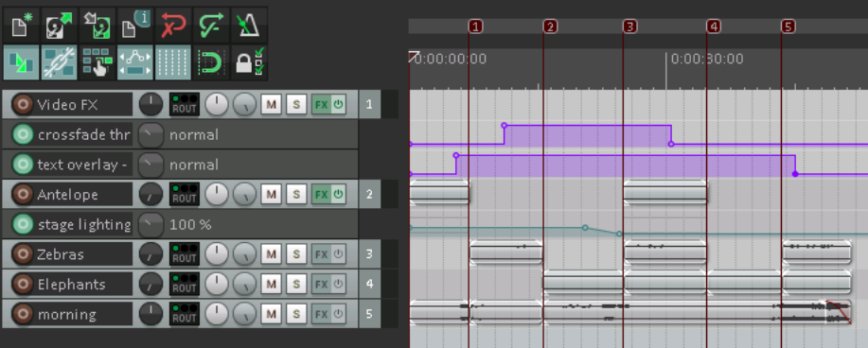Mute the Zebras track

click(x=271, y=254)
